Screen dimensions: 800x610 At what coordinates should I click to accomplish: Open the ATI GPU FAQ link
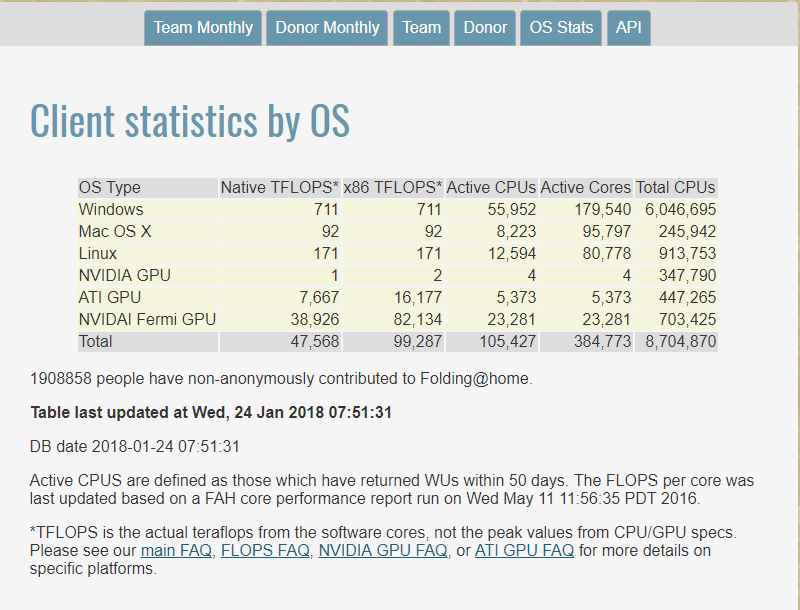[x=524, y=551]
